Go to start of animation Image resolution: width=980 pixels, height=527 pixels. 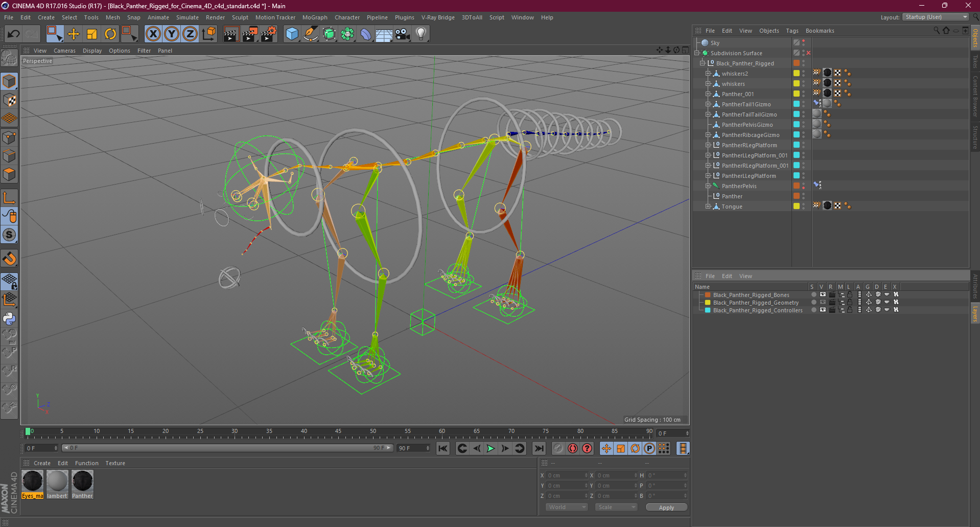443,448
